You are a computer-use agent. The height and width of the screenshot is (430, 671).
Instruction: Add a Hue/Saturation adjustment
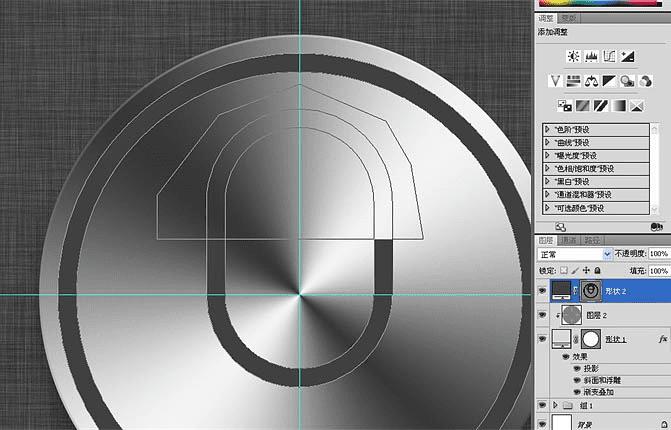[573, 81]
